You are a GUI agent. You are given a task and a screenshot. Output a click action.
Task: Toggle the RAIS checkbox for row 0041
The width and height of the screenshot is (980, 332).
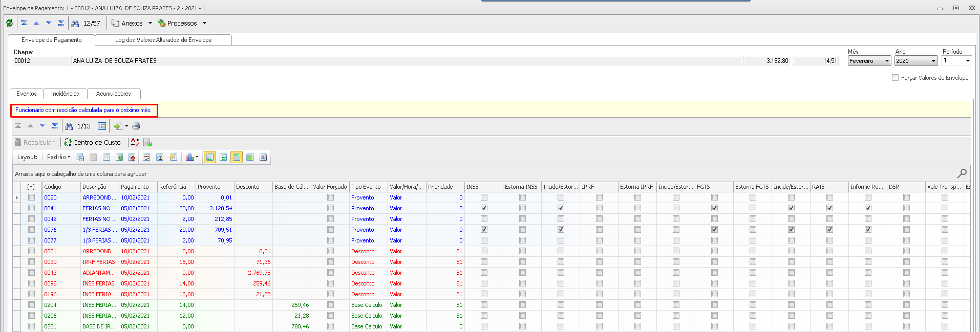[829, 208]
